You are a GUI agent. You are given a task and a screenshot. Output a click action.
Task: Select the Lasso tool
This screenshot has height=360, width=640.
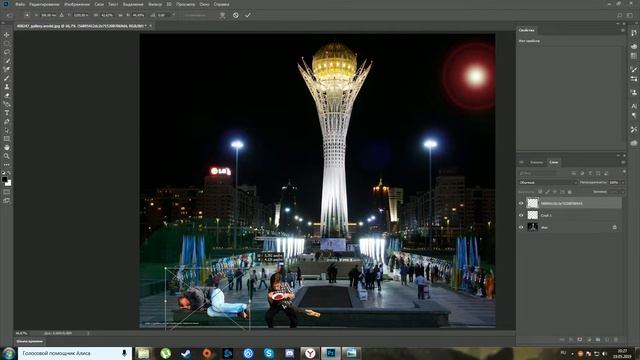click(x=7, y=52)
